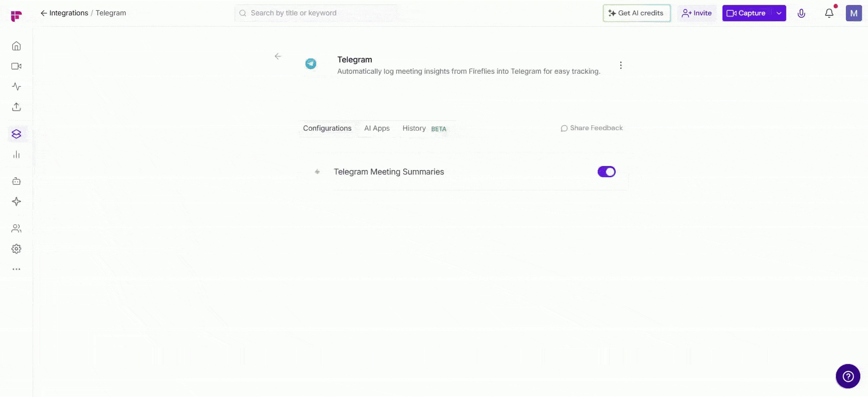
Task: Open the notifications bell
Action: (x=829, y=13)
